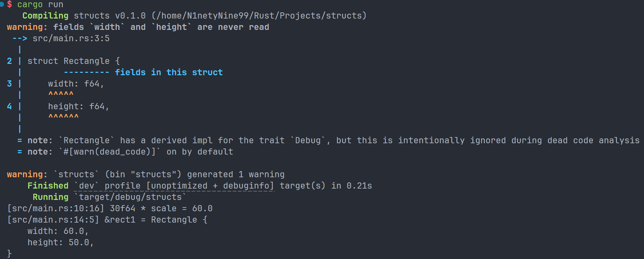Click the red dollar prompt symbol
This screenshot has width=644, height=259.
(10, 4)
